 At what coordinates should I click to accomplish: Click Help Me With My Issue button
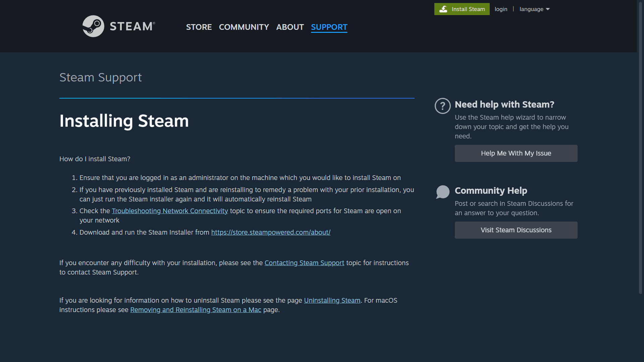pos(516,153)
